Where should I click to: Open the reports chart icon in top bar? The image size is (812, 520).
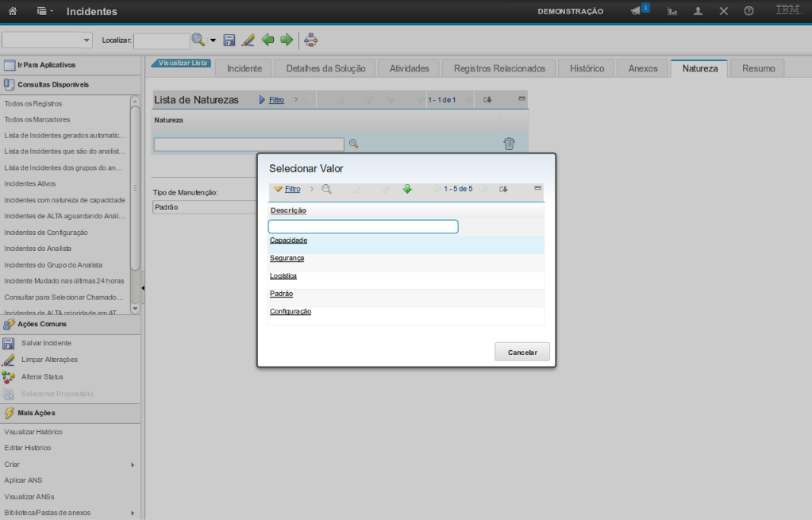(672, 11)
